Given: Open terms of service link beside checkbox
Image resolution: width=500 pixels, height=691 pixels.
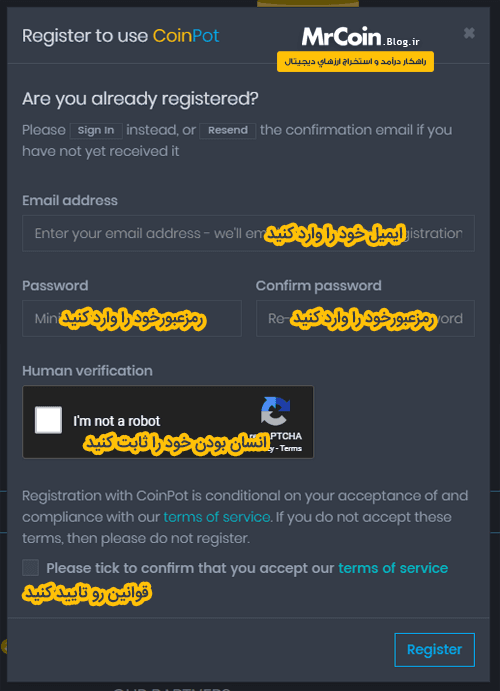Looking at the screenshot, I should [393, 568].
